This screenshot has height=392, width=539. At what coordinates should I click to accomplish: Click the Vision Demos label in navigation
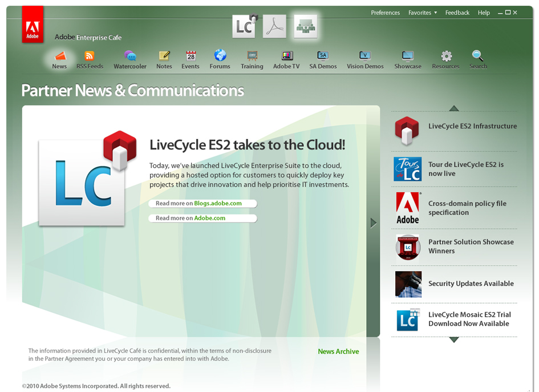click(x=365, y=66)
